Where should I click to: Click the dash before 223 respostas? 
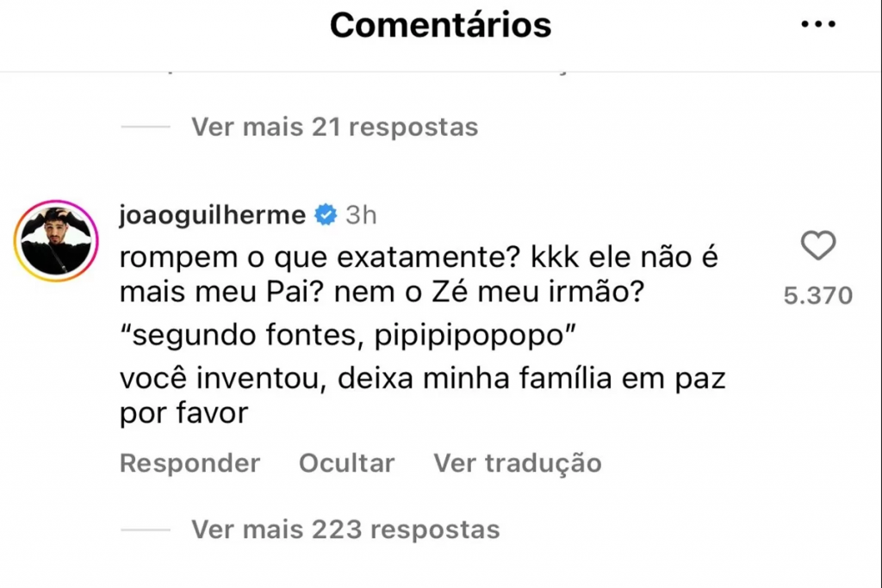(x=146, y=529)
